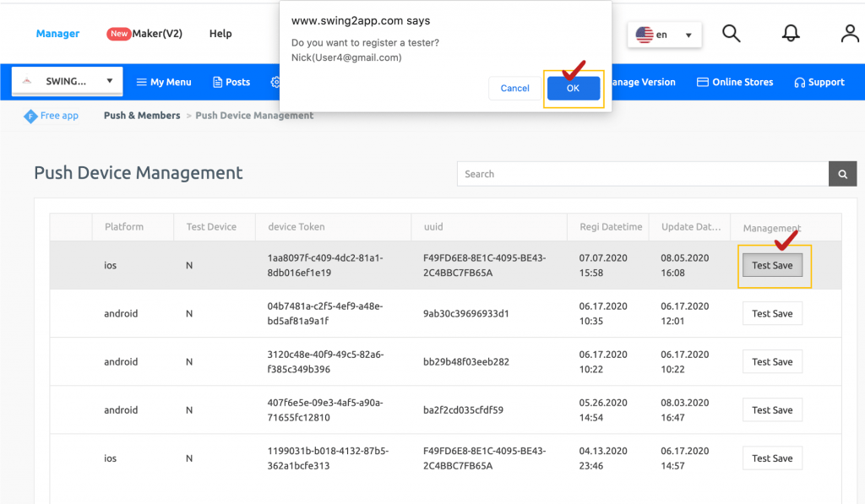865x504 pixels.
Task: Open the Help menu
Action: [x=220, y=34]
